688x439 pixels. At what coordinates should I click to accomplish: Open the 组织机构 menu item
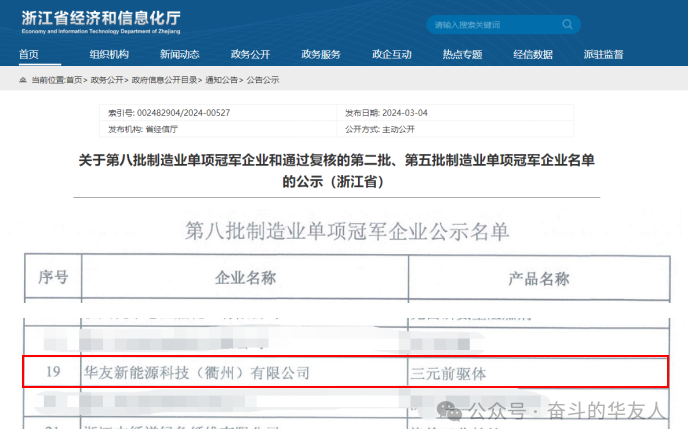(x=109, y=54)
